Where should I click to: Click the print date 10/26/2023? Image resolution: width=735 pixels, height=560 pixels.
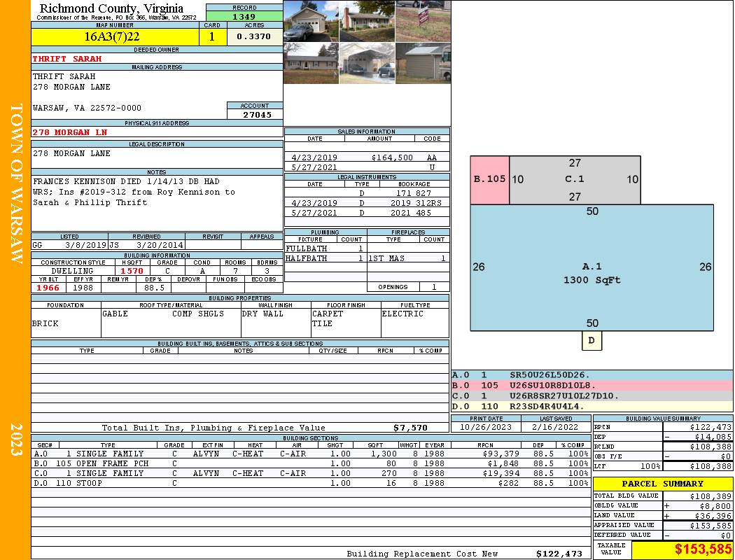486,428
